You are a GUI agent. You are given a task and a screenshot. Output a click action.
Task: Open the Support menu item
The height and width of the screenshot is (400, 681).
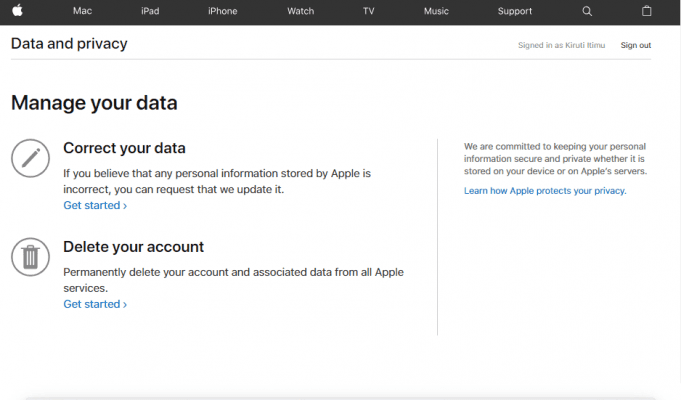[515, 11]
